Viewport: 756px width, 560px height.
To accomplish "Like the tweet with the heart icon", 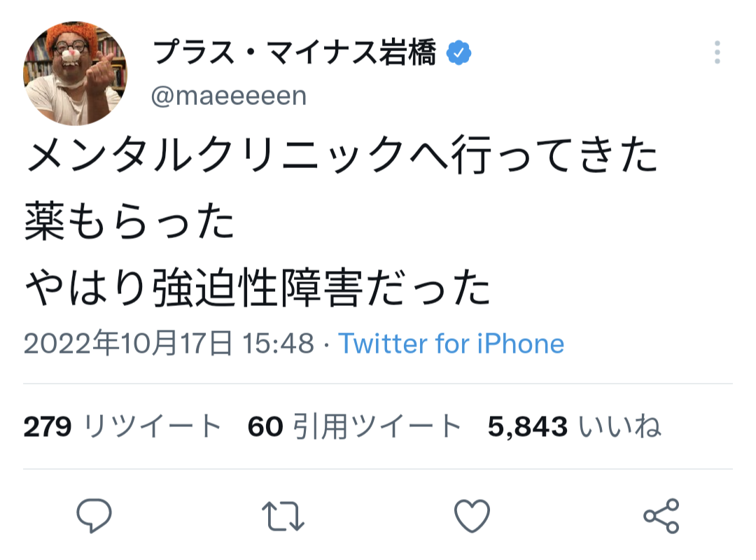I will click(472, 516).
